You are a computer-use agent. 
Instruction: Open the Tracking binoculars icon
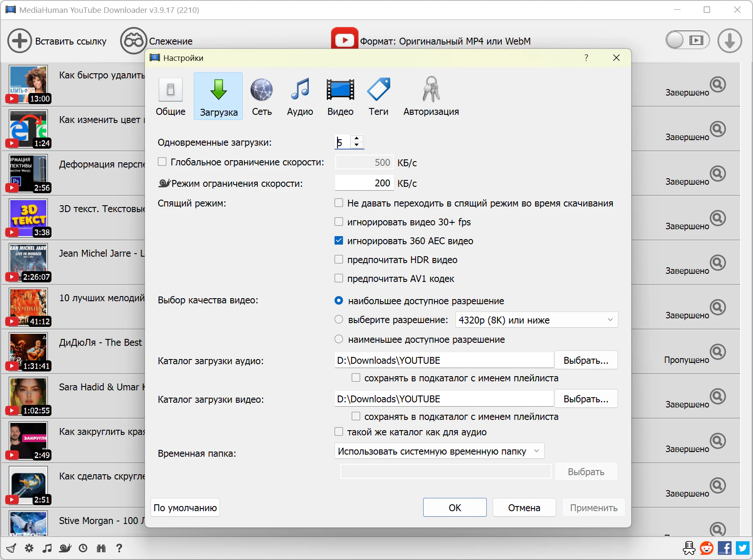pos(133,41)
